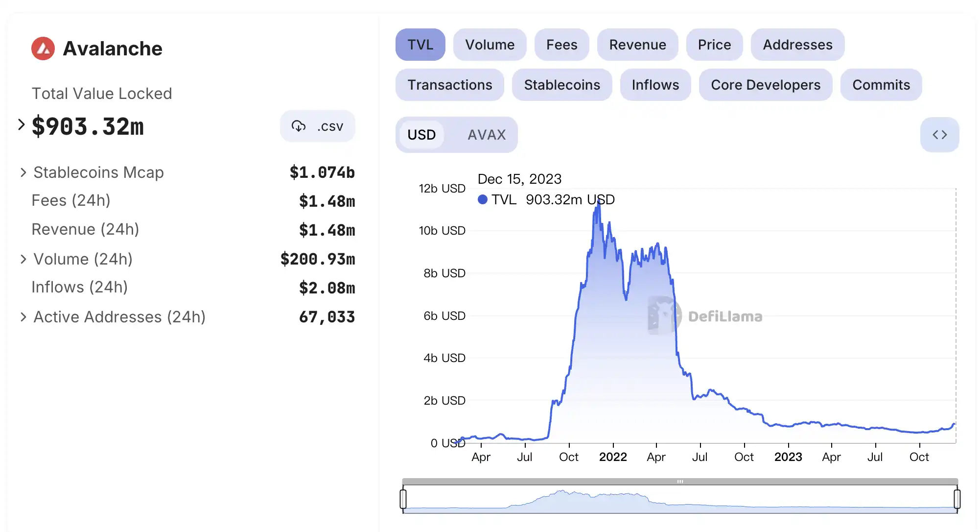Click the left handle of chart range slider
980x532 pixels.
coord(403,499)
